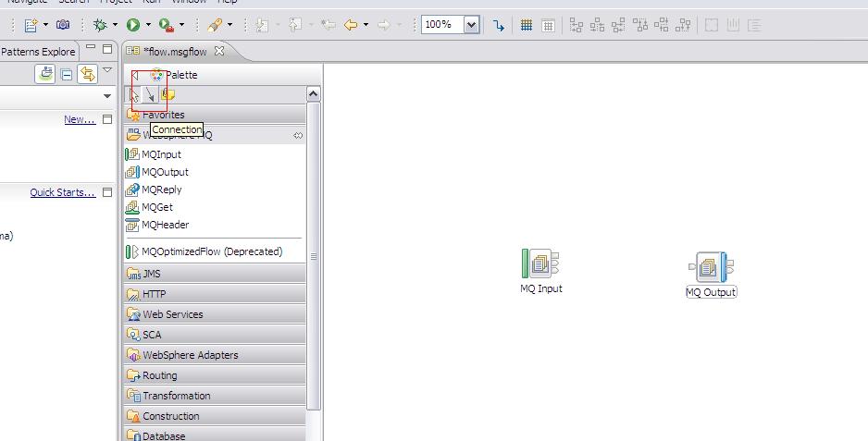Click the 100% zoom input field
This screenshot has height=441, width=868.
442,25
